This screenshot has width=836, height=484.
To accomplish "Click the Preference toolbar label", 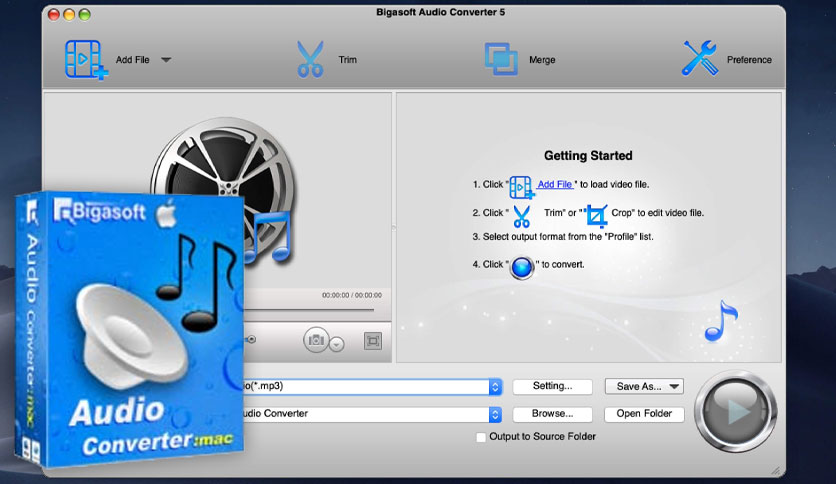I will [x=749, y=60].
